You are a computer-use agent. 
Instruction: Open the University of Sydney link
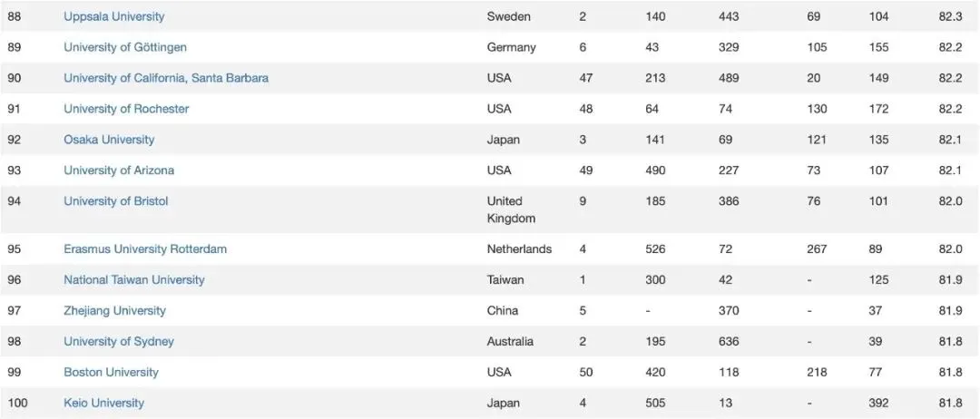(119, 341)
